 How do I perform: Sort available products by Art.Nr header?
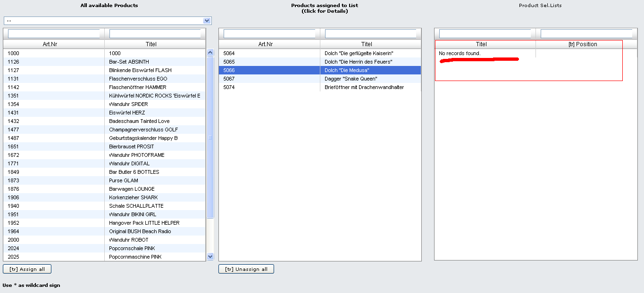point(53,44)
